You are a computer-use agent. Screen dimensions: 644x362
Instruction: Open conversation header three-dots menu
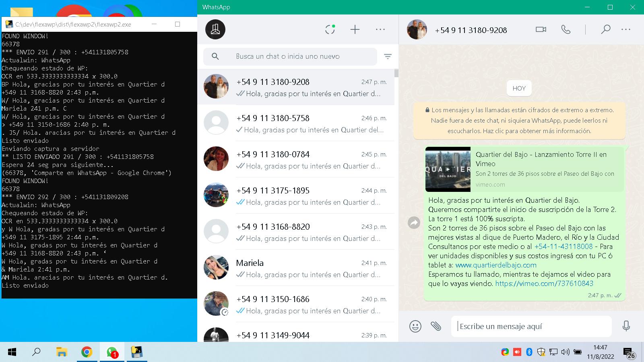coord(626,29)
